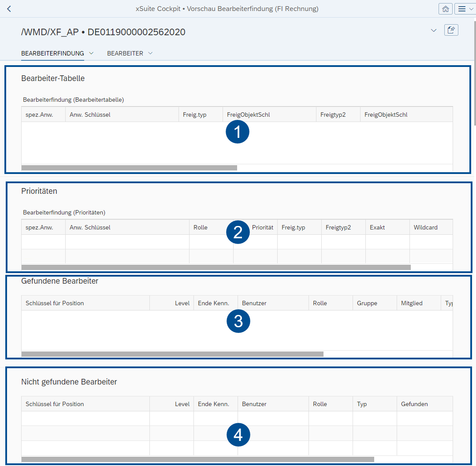Image resolution: width=476 pixels, height=466 pixels.
Task: Open the BEARBEITERFINDUNG tab dropdown arrow
Action: pos(92,53)
